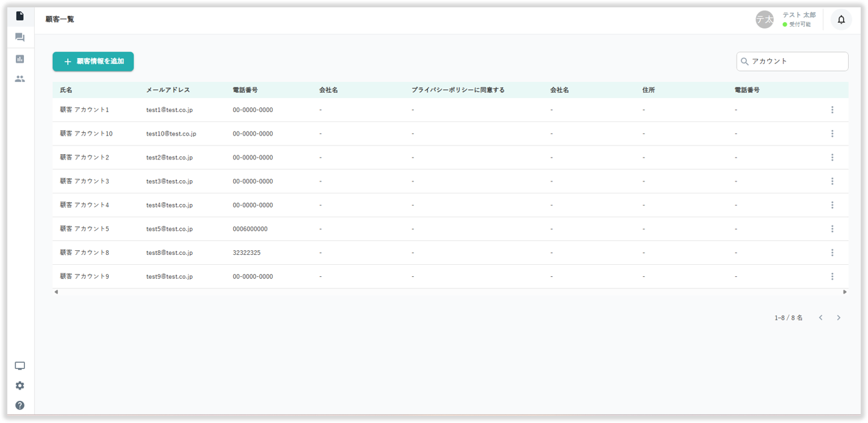868x423 pixels.
Task: Click the アカウント search field
Action: (x=797, y=61)
